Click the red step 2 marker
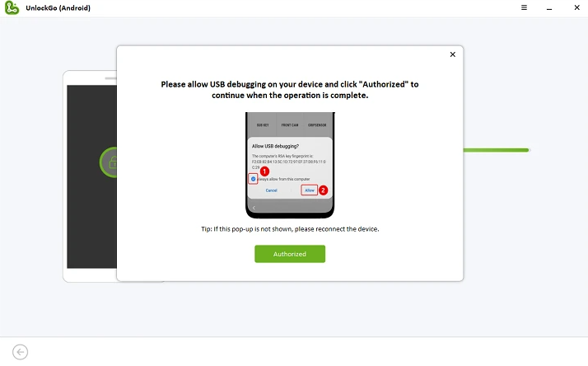588x366 pixels. point(323,190)
